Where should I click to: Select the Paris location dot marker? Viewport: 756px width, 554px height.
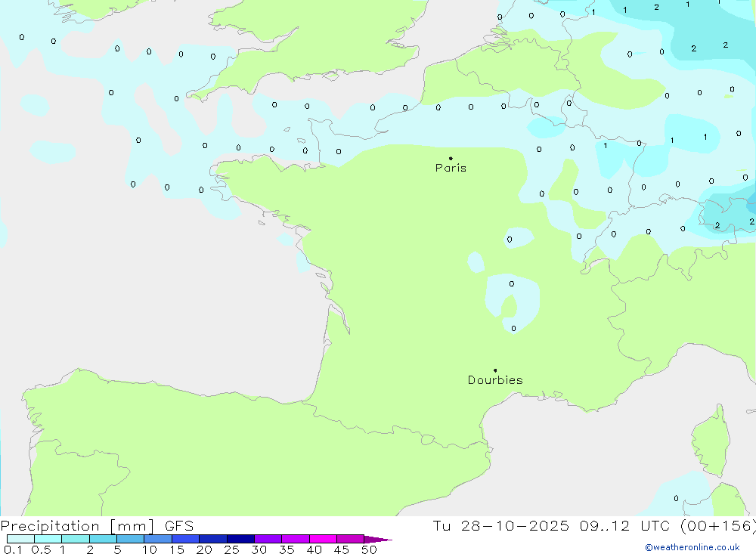click(451, 158)
